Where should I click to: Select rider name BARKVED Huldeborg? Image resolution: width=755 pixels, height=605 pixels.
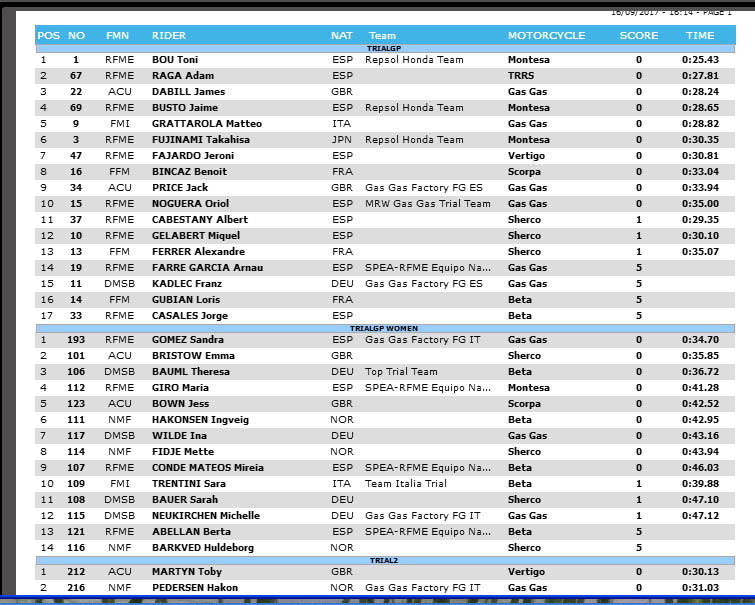point(203,548)
